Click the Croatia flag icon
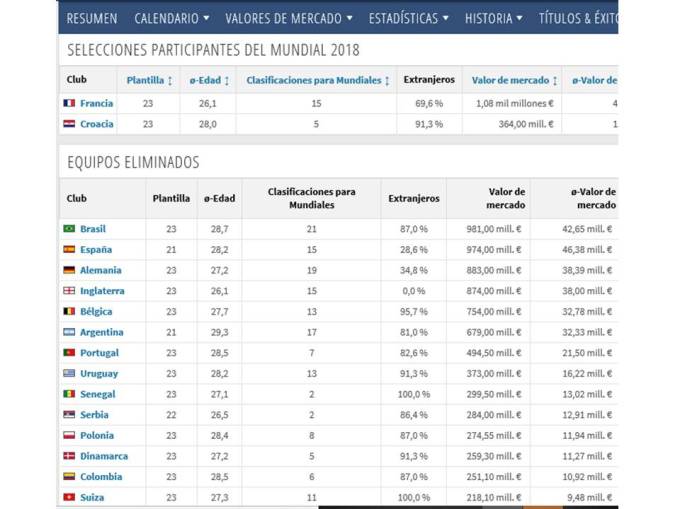The height and width of the screenshot is (509, 680). [x=69, y=124]
